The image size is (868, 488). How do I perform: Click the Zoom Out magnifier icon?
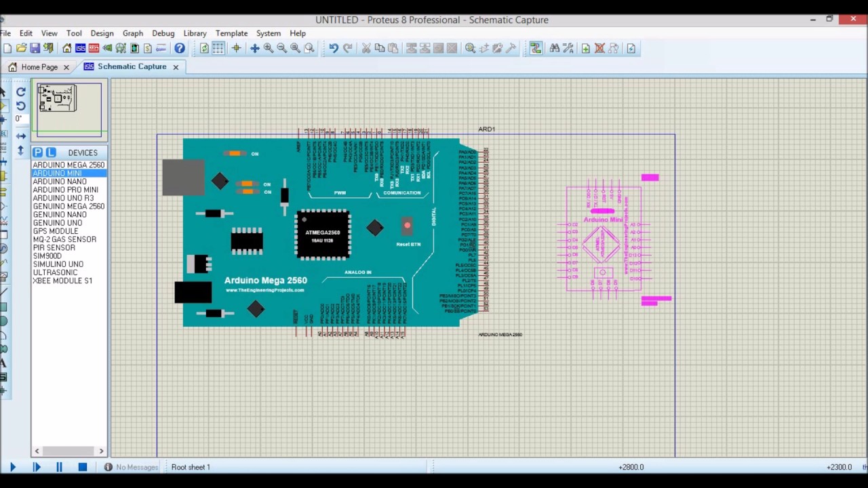(282, 48)
